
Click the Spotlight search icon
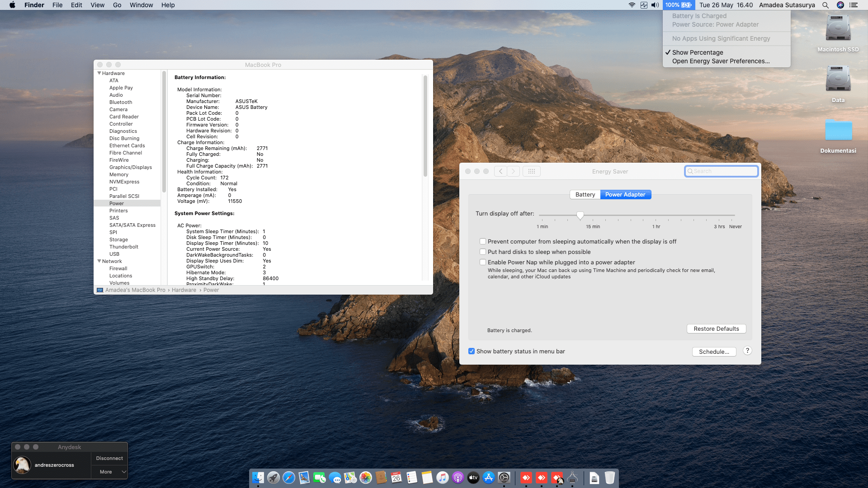826,5
